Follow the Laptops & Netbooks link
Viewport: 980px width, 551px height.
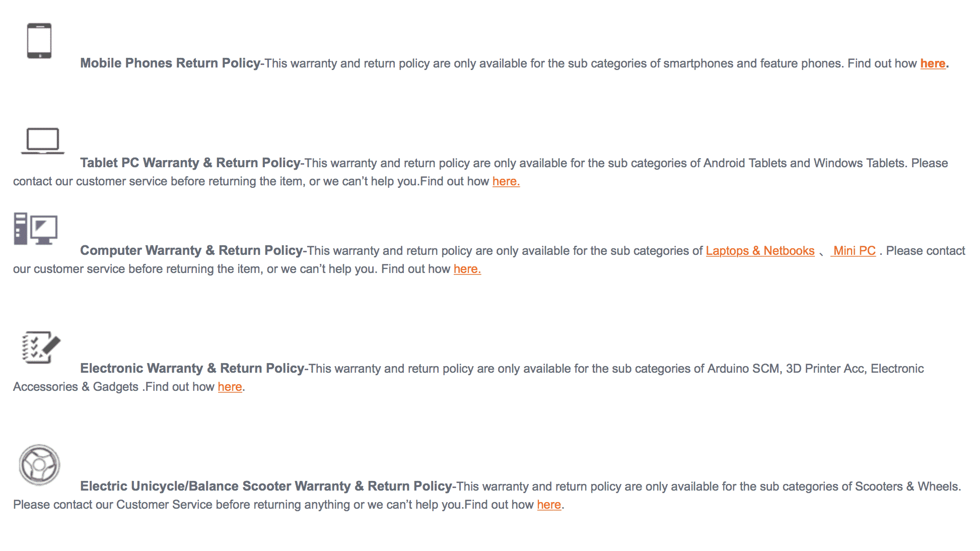[x=760, y=251]
